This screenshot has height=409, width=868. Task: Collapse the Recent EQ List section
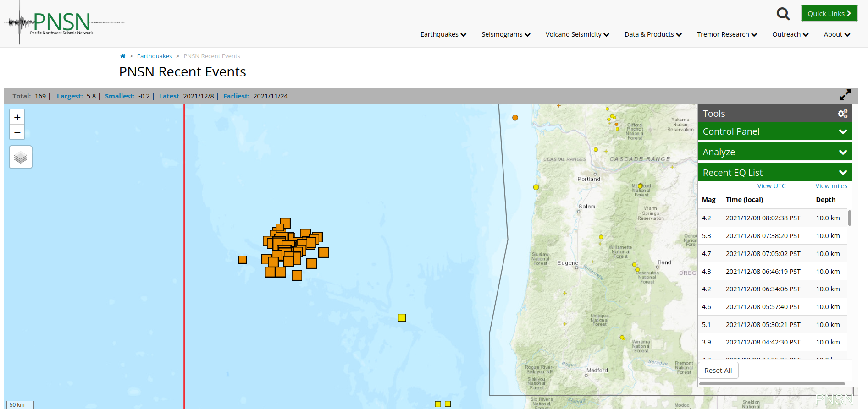pos(775,173)
